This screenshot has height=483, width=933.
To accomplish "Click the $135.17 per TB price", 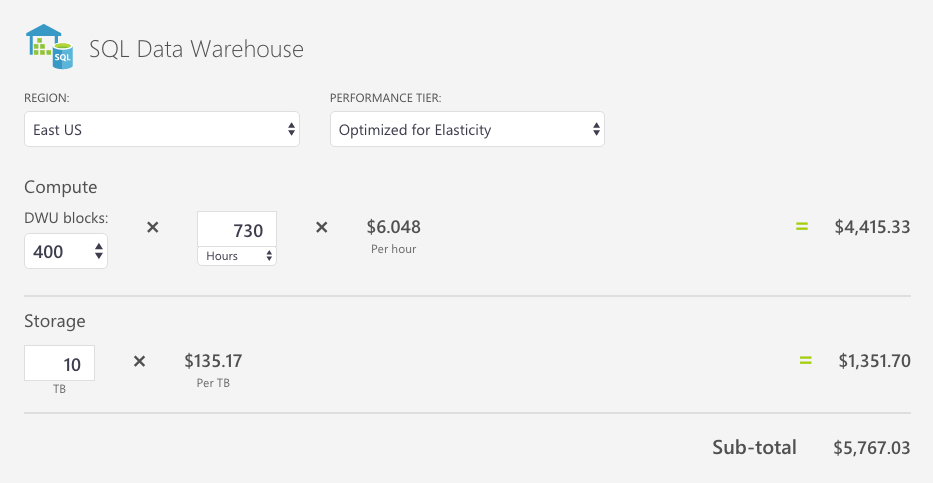I will coord(213,361).
